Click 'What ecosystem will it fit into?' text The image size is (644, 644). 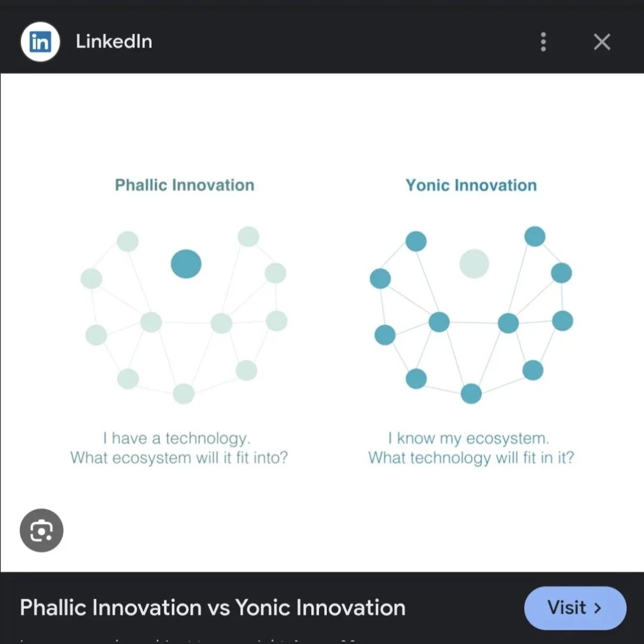pyautogui.click(x=179, y=458)
